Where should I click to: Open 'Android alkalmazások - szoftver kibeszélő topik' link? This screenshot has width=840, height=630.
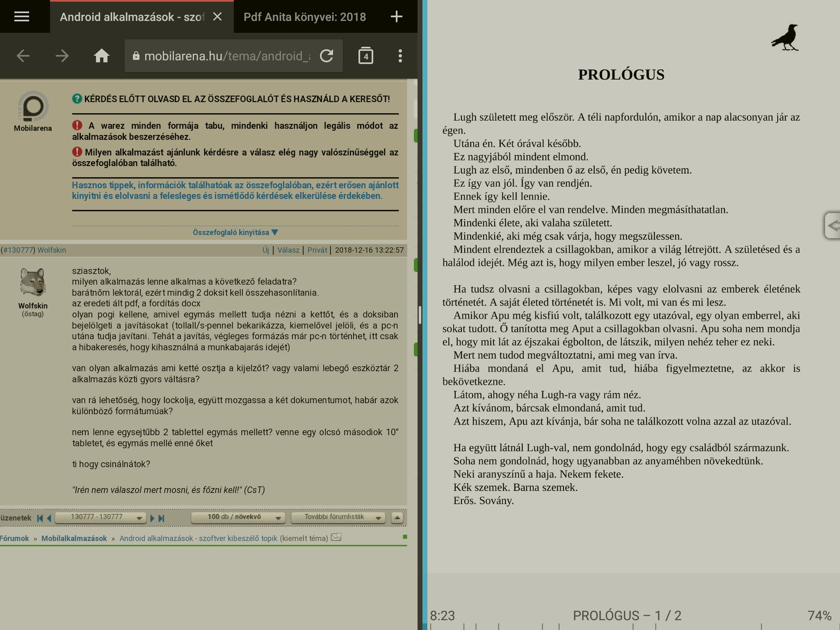pos(198,539)
